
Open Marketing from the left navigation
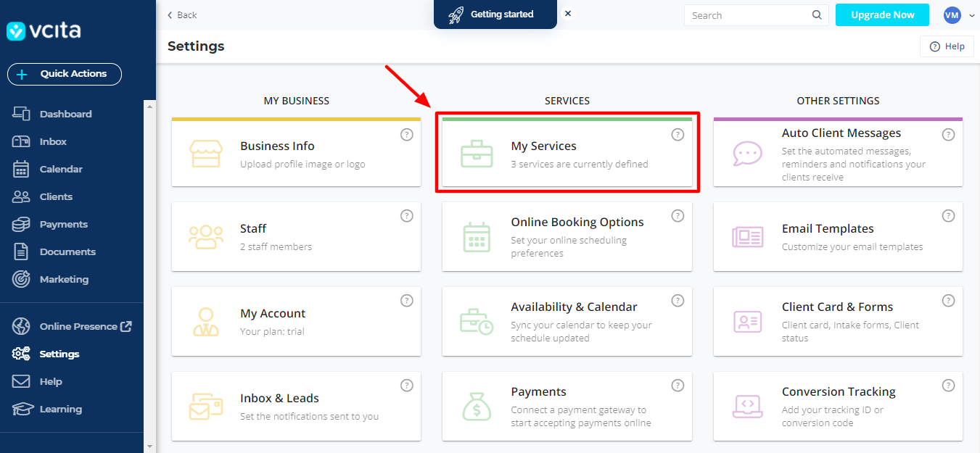tap(64, 279)
